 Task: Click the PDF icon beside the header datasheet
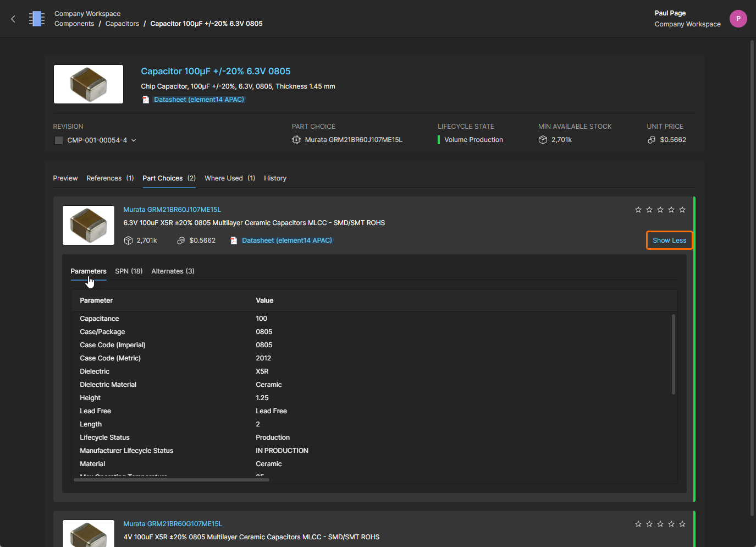tap(146, 100)
